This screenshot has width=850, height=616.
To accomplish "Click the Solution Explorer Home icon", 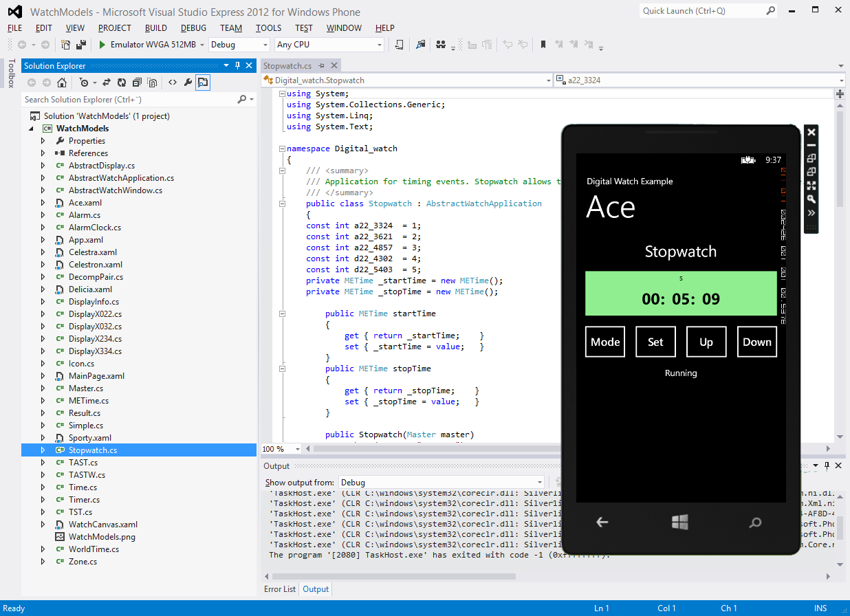I will (x=62, y=82).
